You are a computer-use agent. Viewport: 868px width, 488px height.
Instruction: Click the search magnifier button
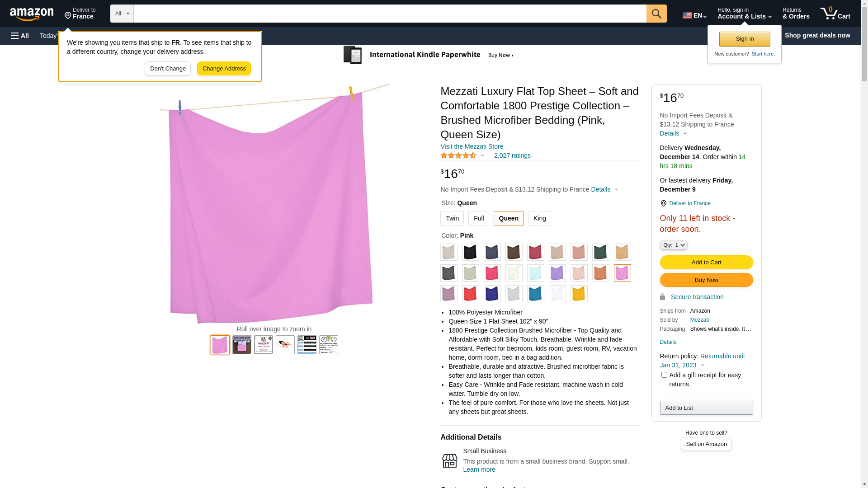656,14
